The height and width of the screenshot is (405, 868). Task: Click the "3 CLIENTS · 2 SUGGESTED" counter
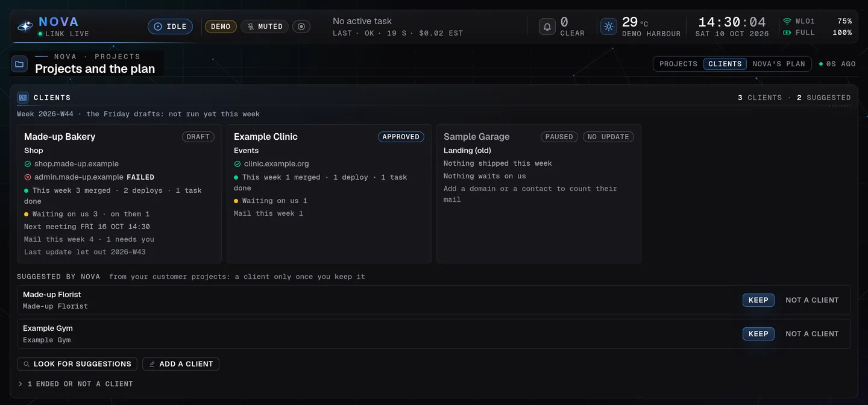click(x=794, y=98)
